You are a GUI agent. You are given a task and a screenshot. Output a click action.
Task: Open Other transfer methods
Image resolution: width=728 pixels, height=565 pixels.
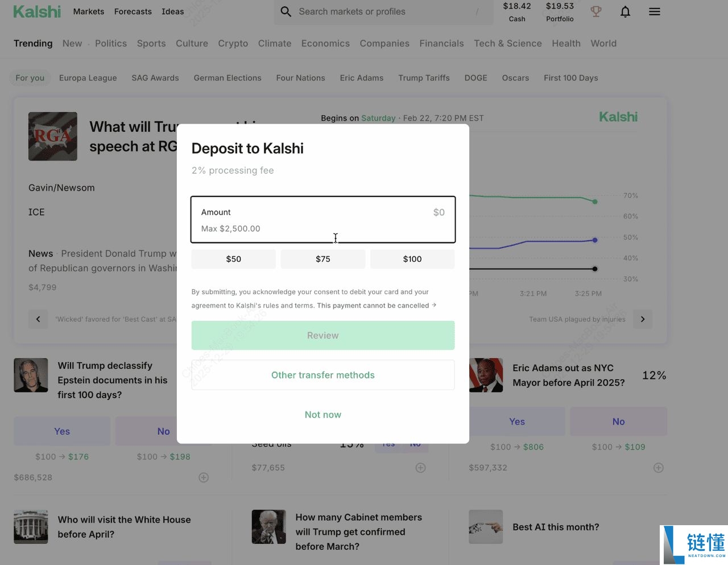click(x=323, y=375)
